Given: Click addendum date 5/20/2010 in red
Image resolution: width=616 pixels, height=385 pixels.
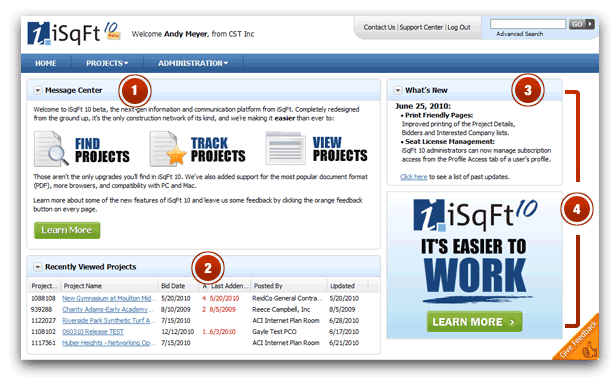Looking at the screenshot, I should coord(224,298).
